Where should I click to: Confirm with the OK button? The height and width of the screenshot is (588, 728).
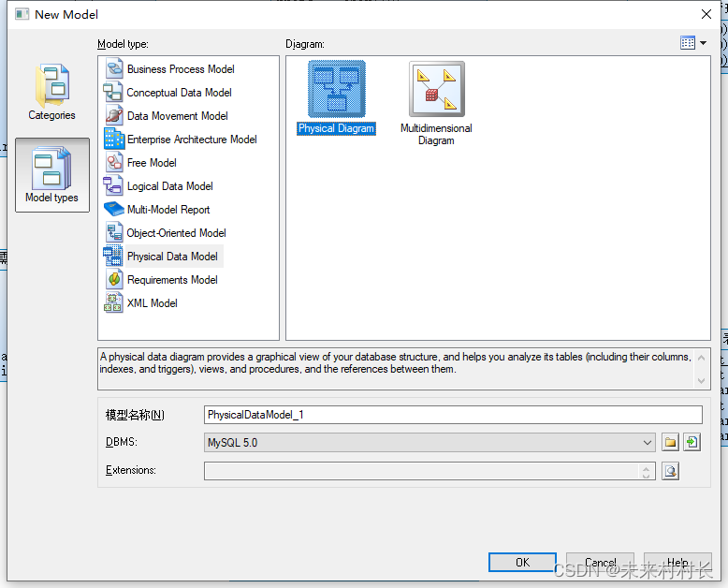(522, 563)
